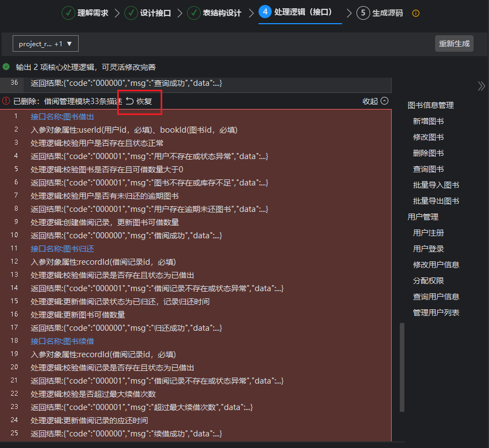Click the 重新生成 button
The height and width of the screenshot is (448, 489).
pos(454,43)
